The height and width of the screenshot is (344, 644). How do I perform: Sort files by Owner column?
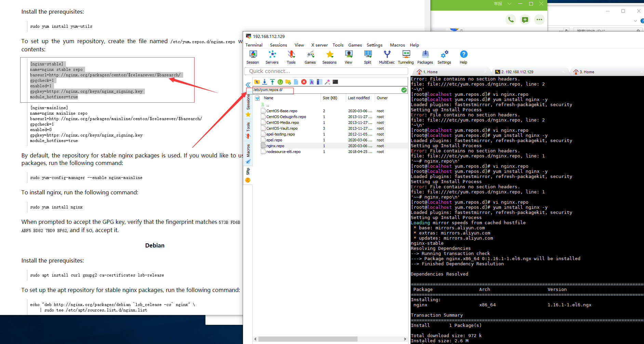point(382,98)
